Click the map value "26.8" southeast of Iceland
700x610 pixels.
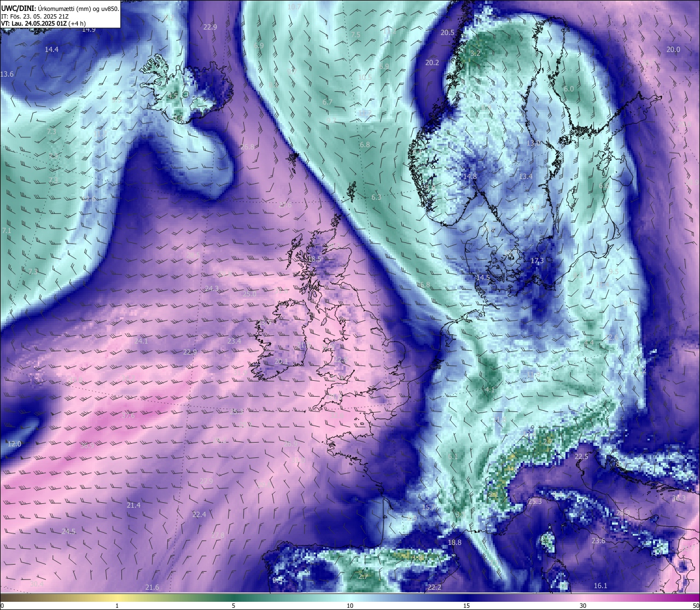(247, 147)
